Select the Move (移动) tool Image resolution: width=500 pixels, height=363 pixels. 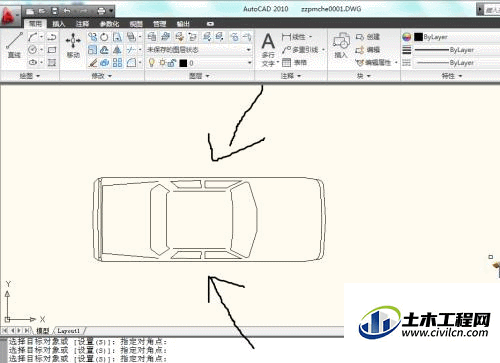(x=73, y=45)
